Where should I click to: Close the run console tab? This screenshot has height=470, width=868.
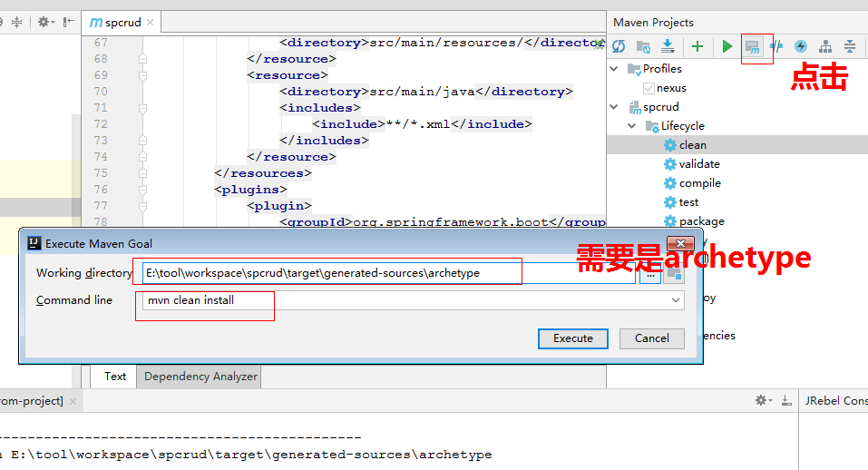[x=73, y=401]
